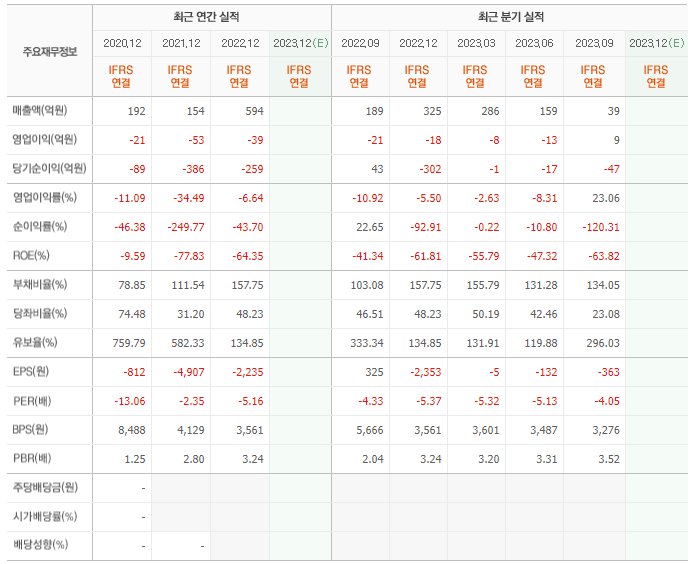Click the PBR value 1.25
Screen dimensions: 693x564
click(135, 460)
